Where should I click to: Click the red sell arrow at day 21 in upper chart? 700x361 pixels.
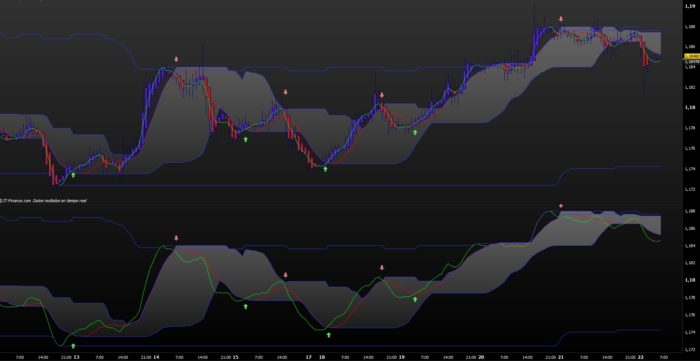(561, 19)
